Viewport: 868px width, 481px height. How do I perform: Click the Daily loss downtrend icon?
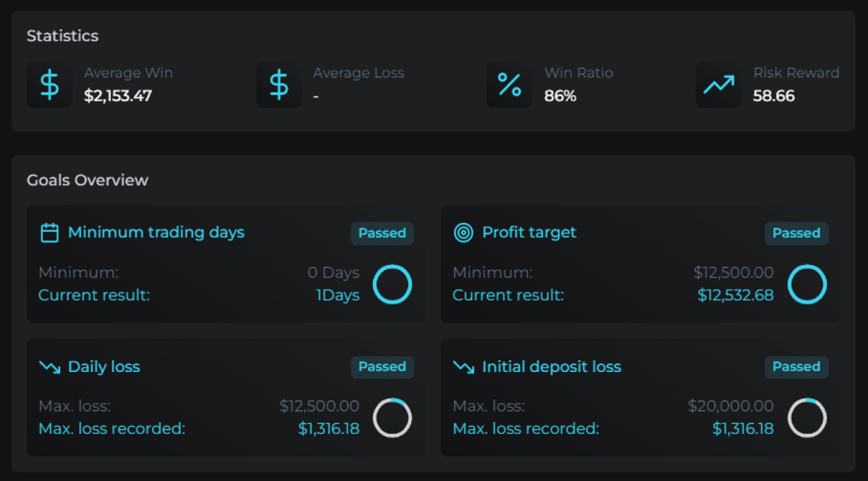pos(49,367)
